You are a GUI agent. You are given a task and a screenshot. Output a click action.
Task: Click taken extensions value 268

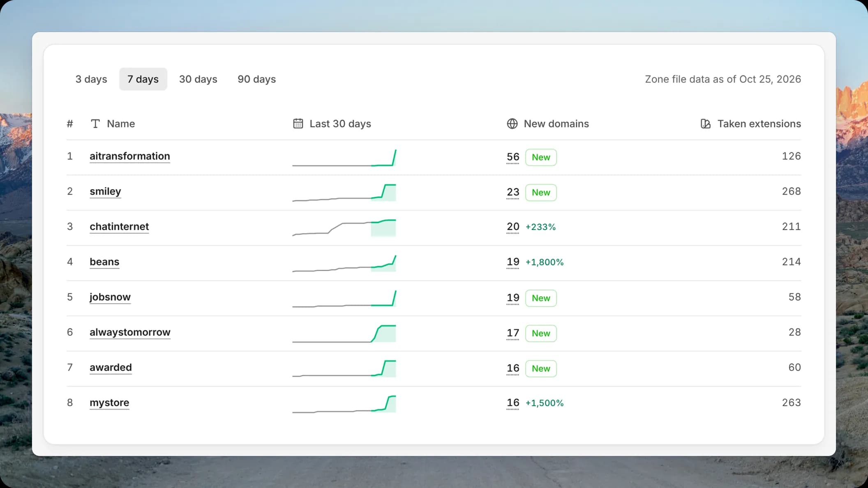pos(791,191)
